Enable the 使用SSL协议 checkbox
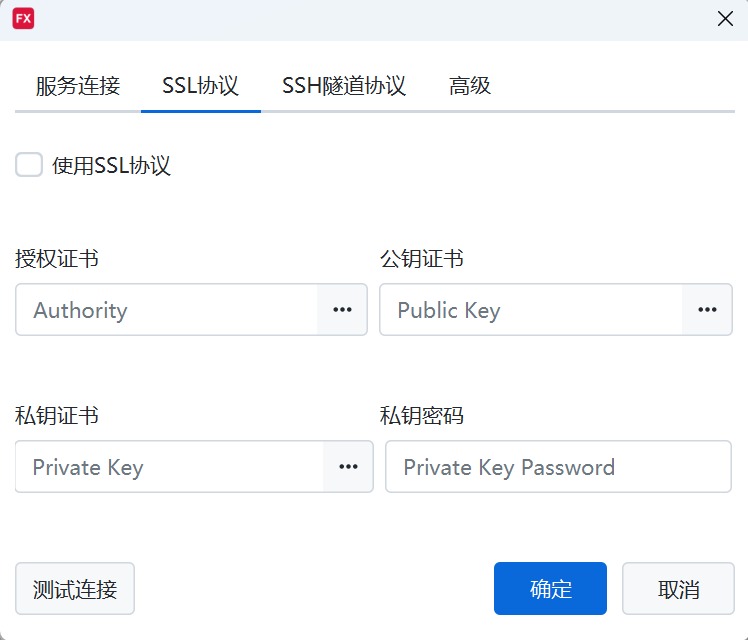748x640 pixels. pyautogui.click(x=29, y=165)
